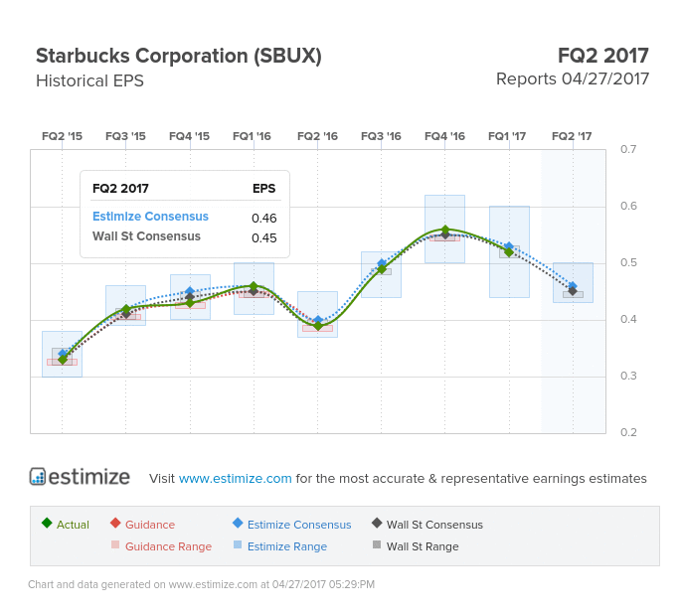Select the blue Estimize diamond at FQ3 '16

[382, 263]
